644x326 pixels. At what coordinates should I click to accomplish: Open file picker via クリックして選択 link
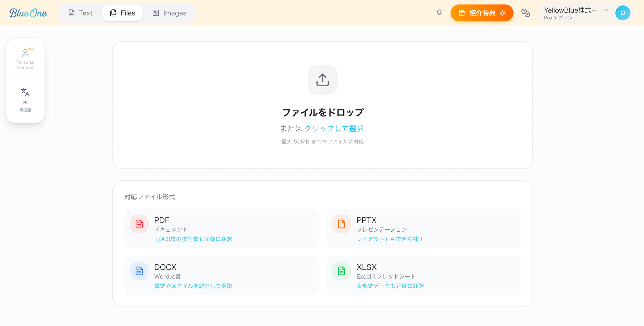click(334, 128)
